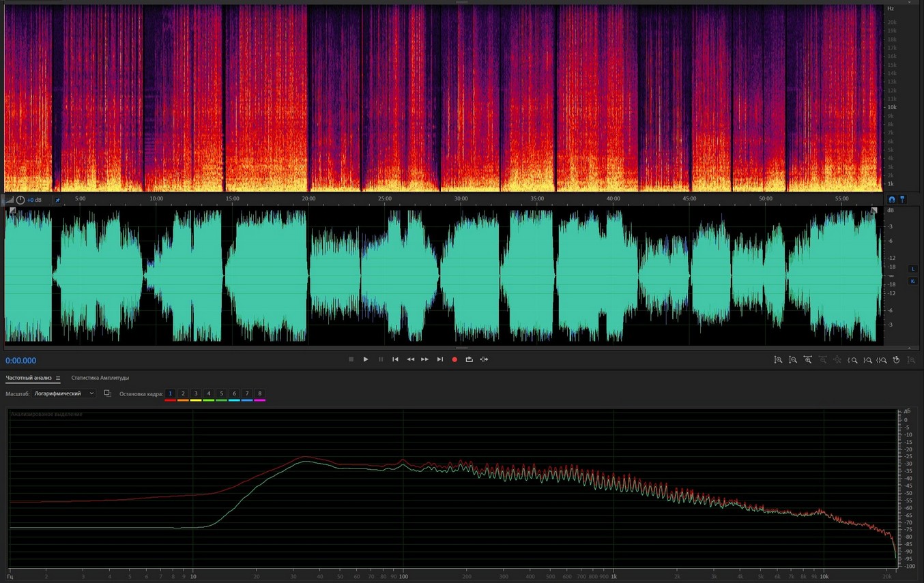Click the Stop transport button
This screenshot has width=924, height=583.
coord(351,359)
